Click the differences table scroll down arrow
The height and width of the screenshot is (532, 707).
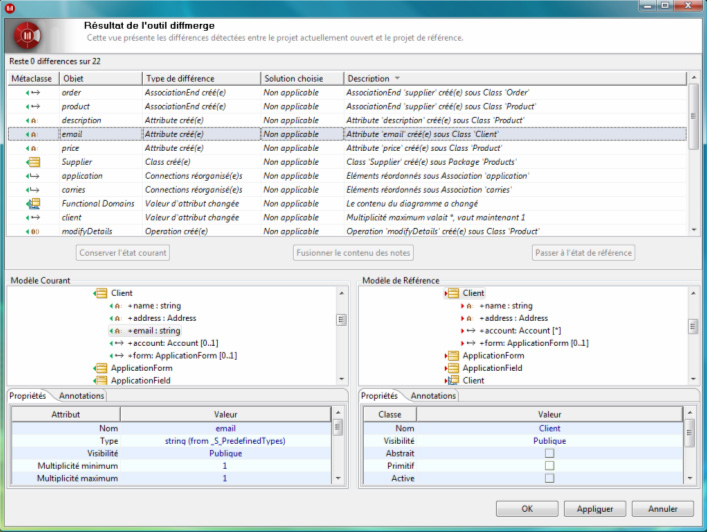coord(693,230)
